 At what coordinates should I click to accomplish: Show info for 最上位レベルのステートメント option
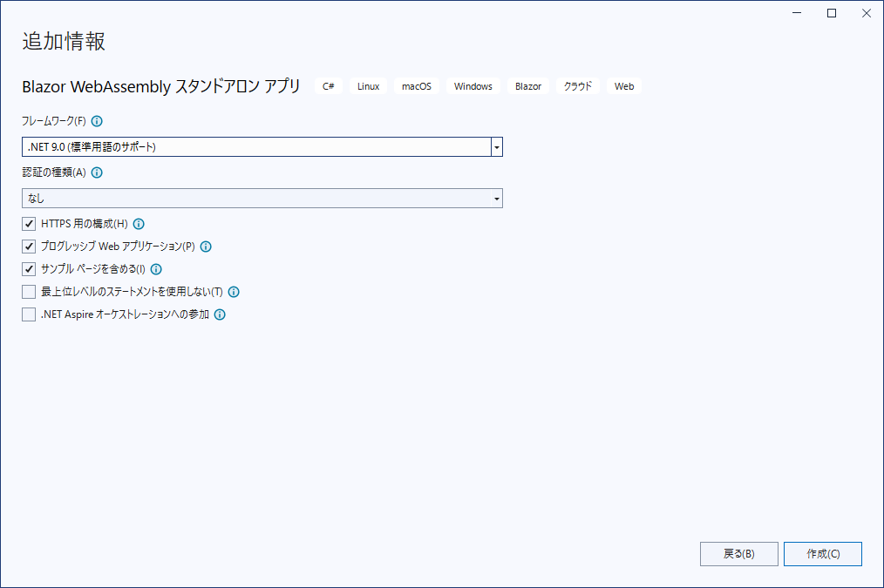point(234,292)
